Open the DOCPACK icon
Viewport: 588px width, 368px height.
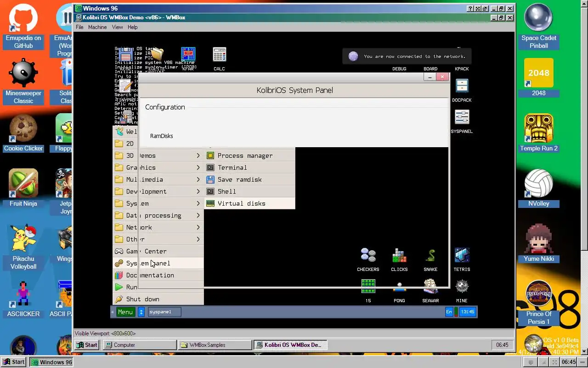click(x=462, y=90)
